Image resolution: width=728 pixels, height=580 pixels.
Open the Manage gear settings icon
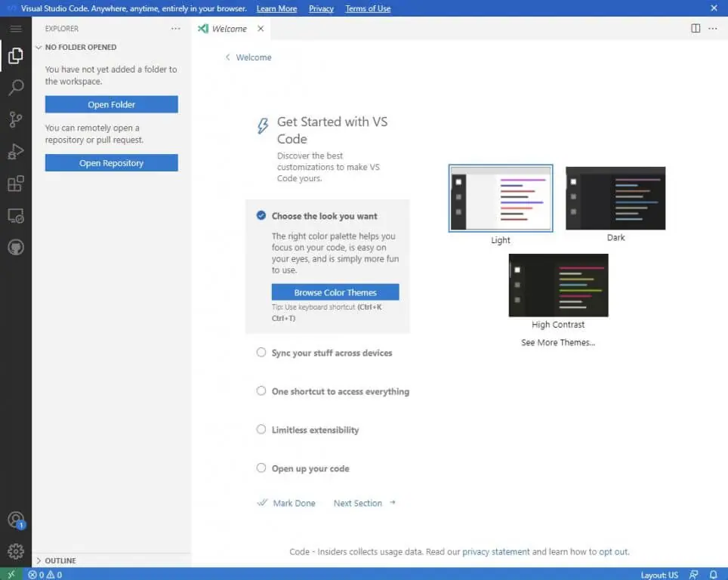(x=16, y=551)
